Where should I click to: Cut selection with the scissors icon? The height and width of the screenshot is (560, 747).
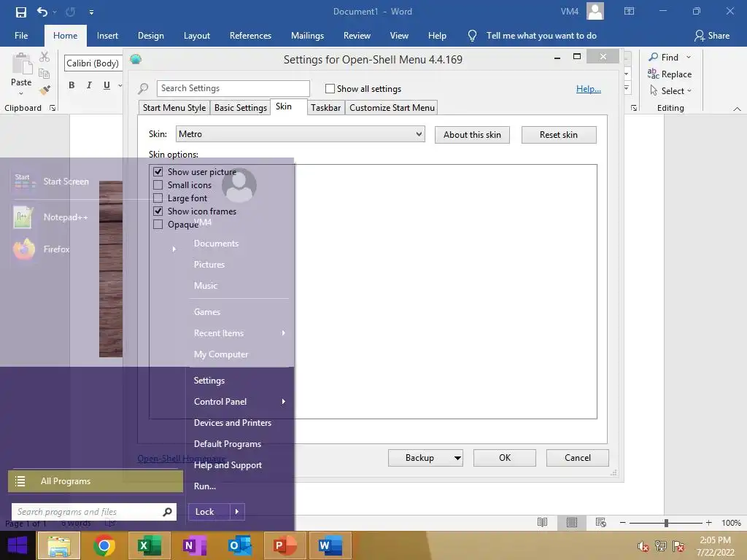pyautogui.click(x=44, y=57)
